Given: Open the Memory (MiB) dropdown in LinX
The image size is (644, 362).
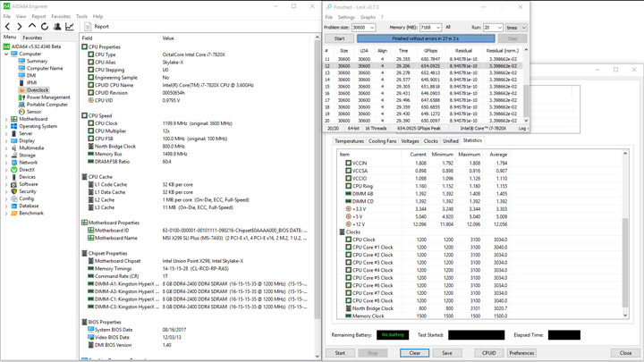Looking at the screenshot, I should [438, 28].
